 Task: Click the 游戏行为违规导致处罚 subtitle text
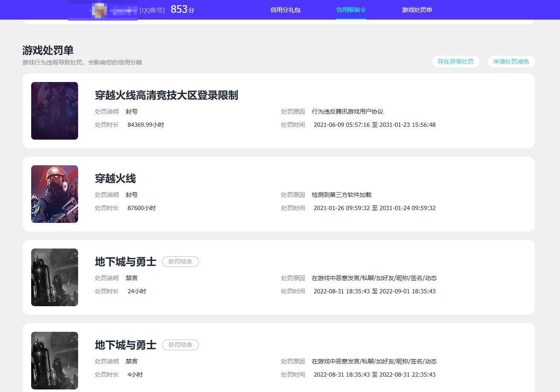pyautogui.click(x=82, y=62)
